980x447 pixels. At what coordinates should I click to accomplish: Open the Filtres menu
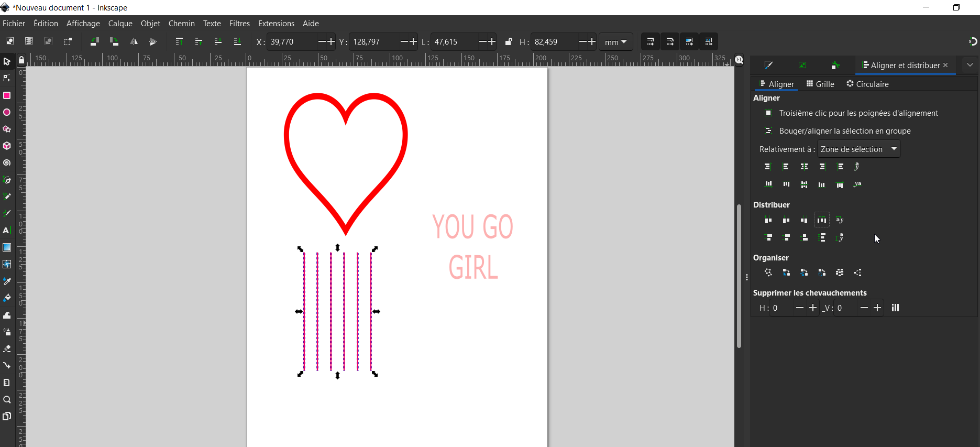[x=239, y=24]
